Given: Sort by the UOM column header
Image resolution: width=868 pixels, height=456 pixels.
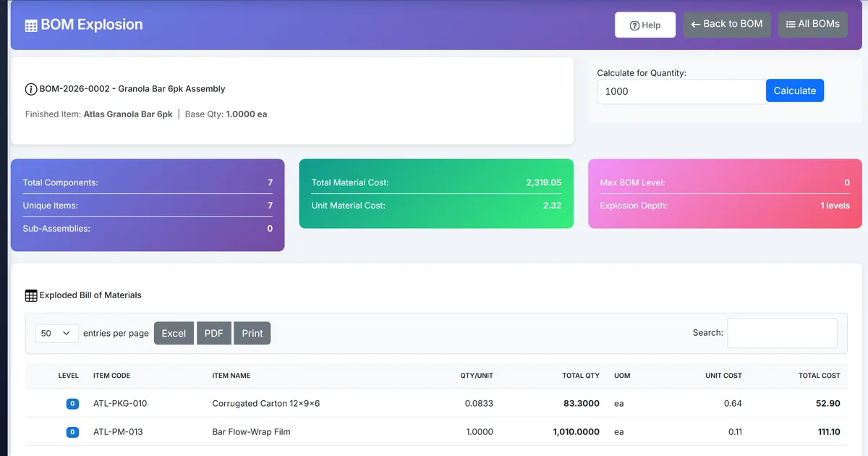Looking at the screenshot, I should [x=622, y=376].
